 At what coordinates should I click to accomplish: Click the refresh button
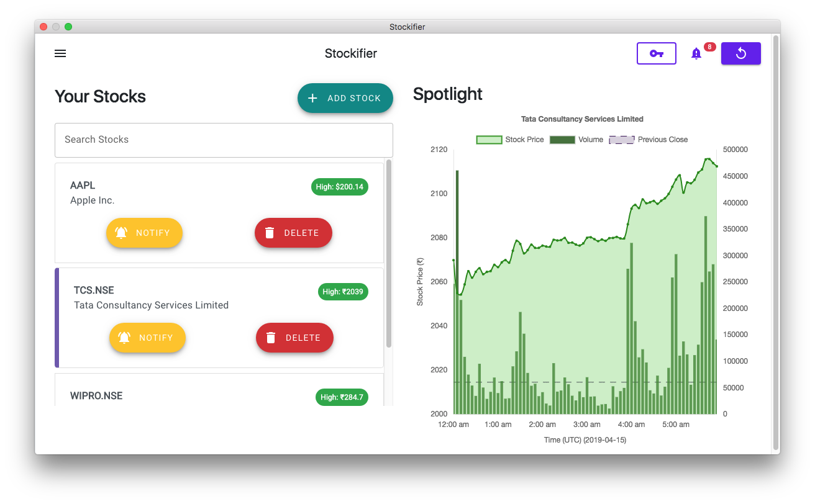[x=741, y=53]
